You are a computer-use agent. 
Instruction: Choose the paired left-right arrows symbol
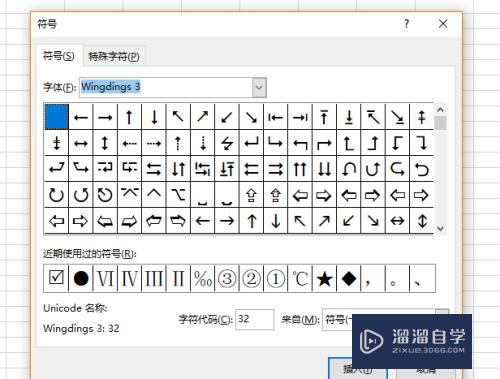point(154,169)
